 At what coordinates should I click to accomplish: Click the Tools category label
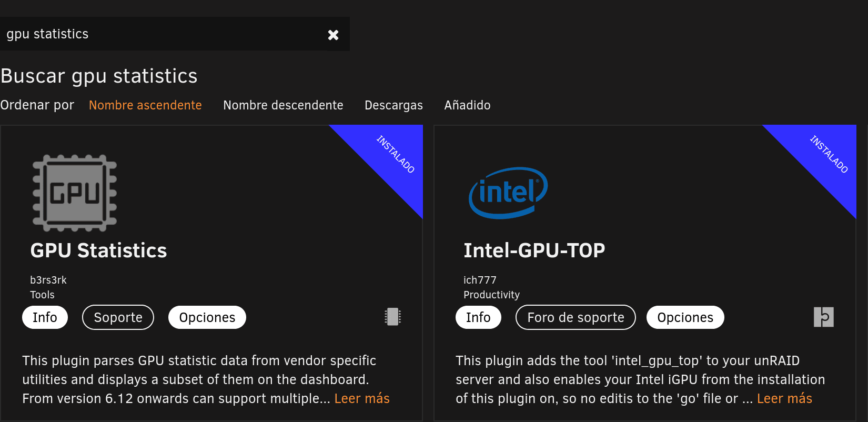click(x=42, y=295)
